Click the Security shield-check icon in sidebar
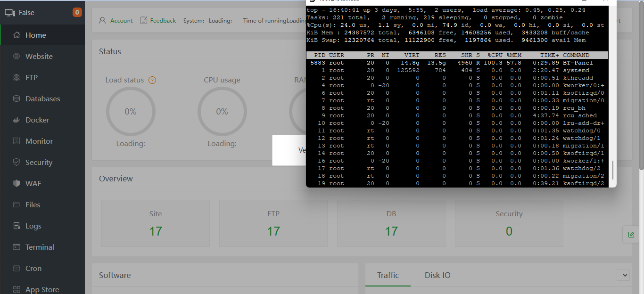The height and width of the screenshot is (294, 644). coord(17,163)
